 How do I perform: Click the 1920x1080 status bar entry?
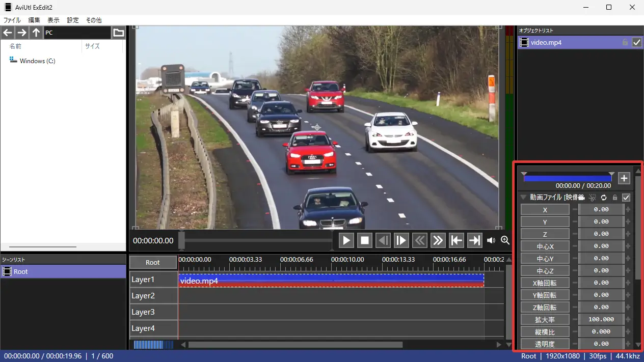point(562,356)
